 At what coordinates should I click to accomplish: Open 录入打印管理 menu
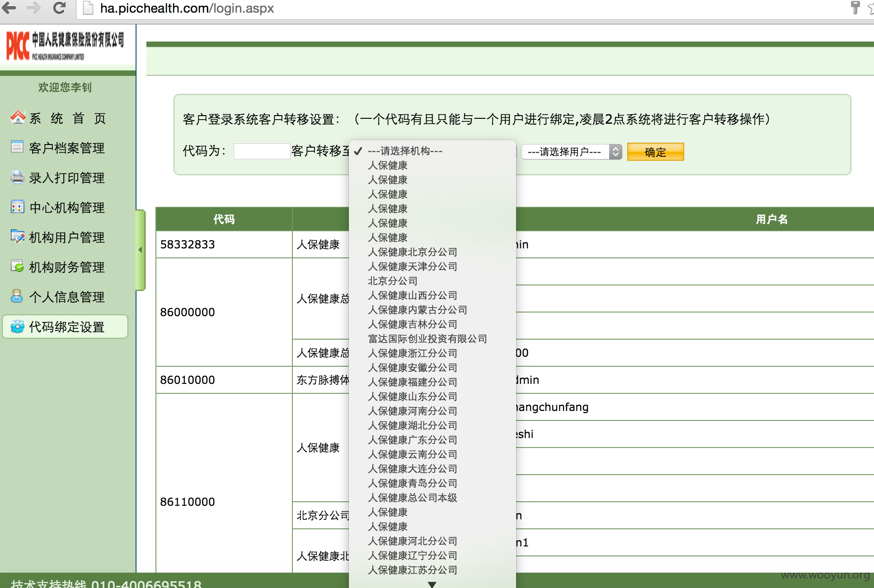click(x=67, y=177)
